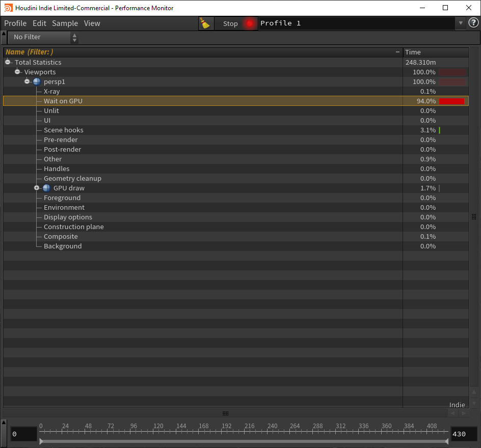The image size is (481, 448).
Task: Click the horizontal scrollbar left arrow
Action: (453, 413)
